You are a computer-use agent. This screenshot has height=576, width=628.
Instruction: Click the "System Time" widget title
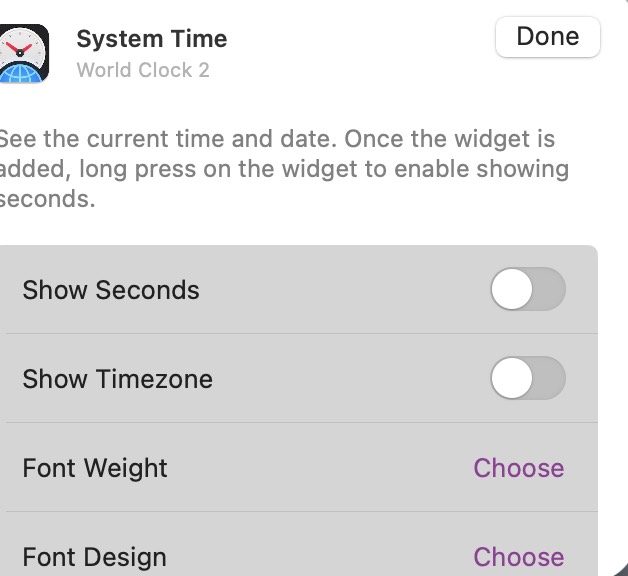click(152, 39)
